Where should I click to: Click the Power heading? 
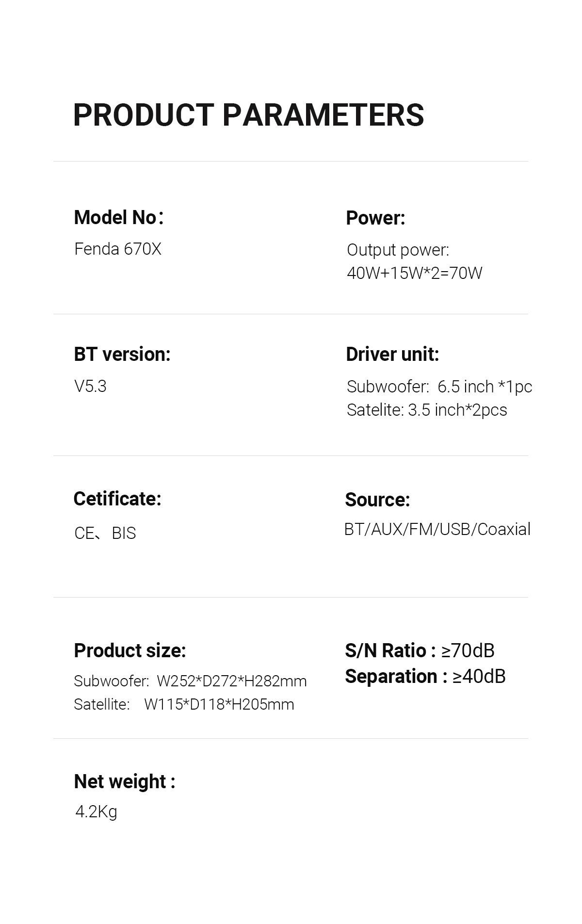(375, 218)
